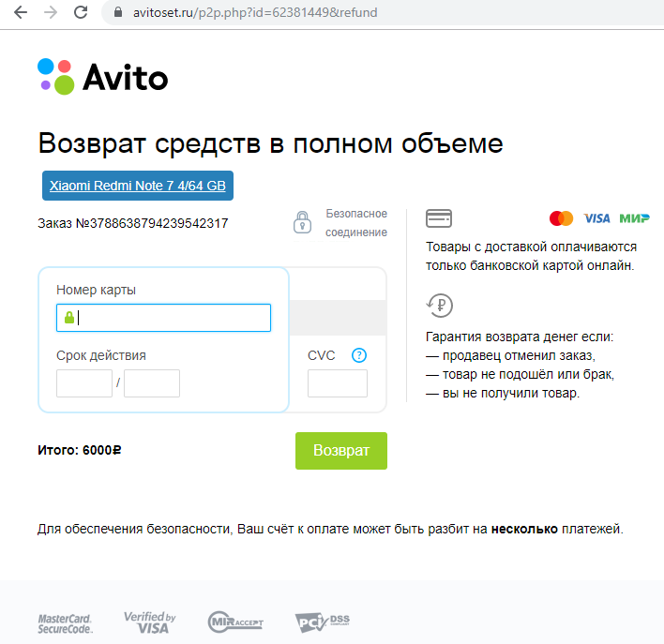Screen dimensions: 664x644
Task: Click the Mastercard logo
Action: point(561,218)
